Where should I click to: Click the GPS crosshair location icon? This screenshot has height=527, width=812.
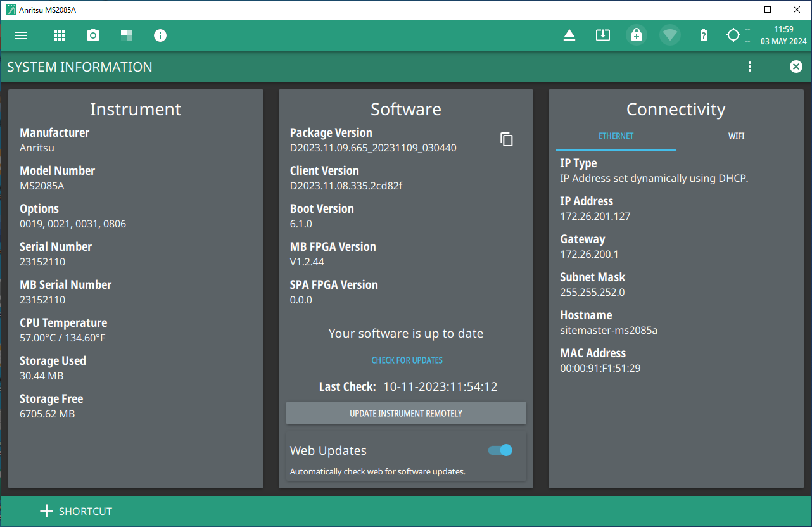[x=733, y=35]
